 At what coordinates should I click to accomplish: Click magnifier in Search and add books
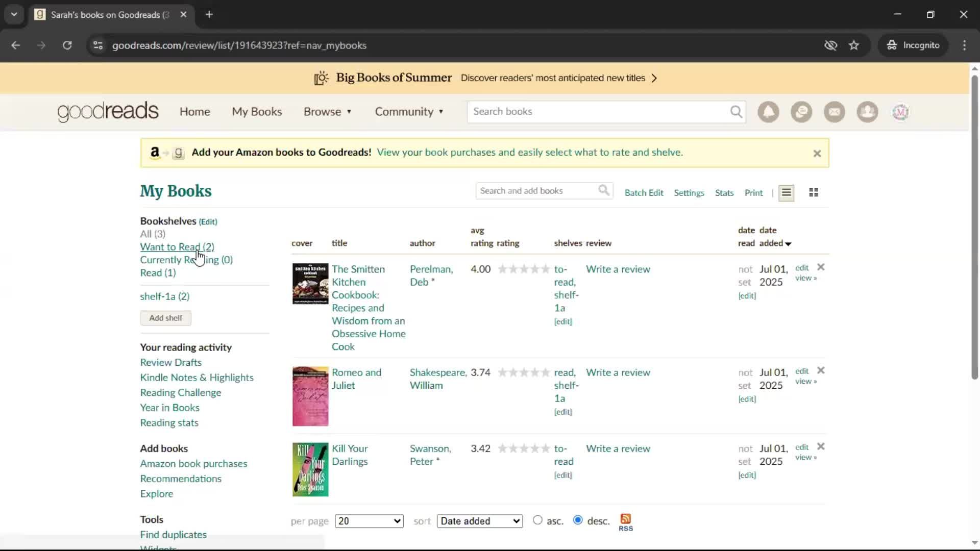pos(604,190)
